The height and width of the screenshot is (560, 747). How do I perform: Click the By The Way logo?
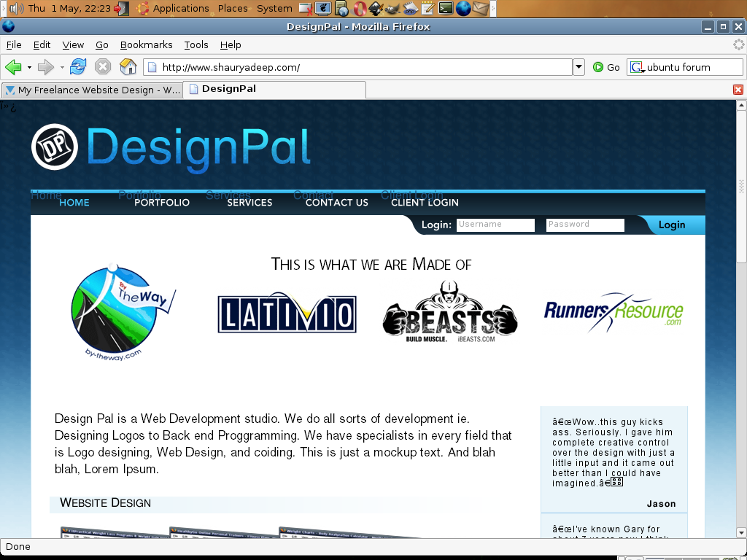tap(123, 312)
